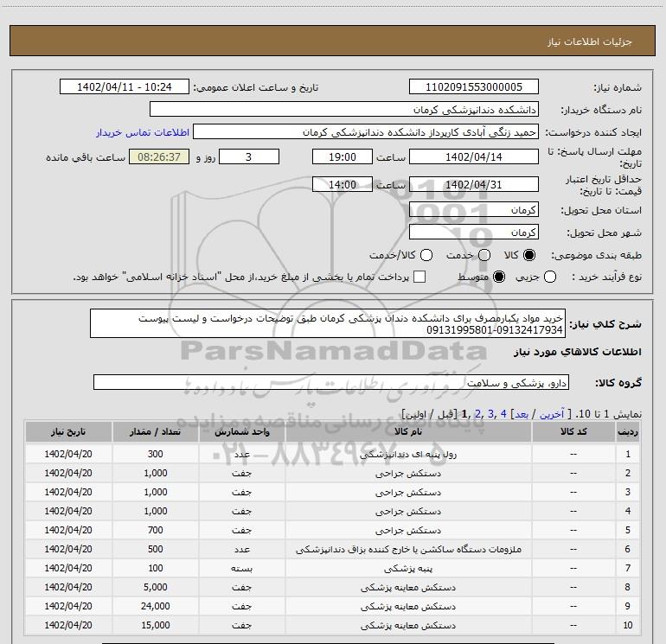Select the جزیی purchase type radio
The image size is (666, 644).
[x=549, y=277]
